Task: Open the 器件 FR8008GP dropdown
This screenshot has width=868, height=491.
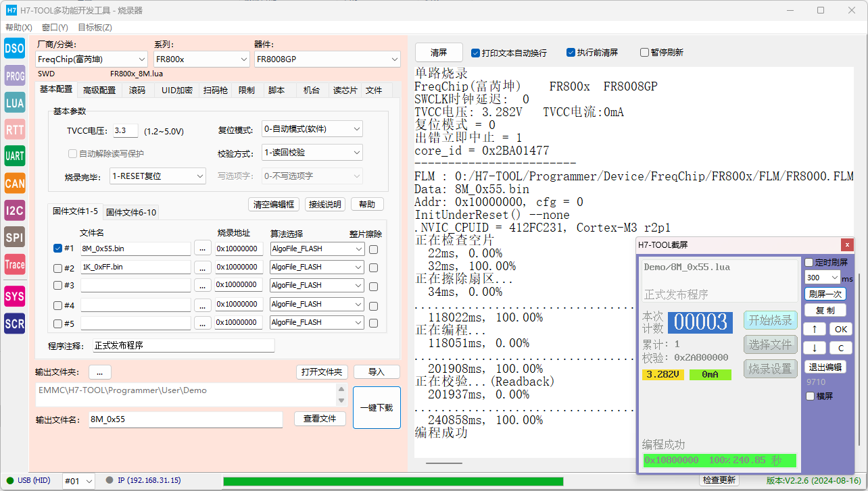Action: [x=327, y=59]
